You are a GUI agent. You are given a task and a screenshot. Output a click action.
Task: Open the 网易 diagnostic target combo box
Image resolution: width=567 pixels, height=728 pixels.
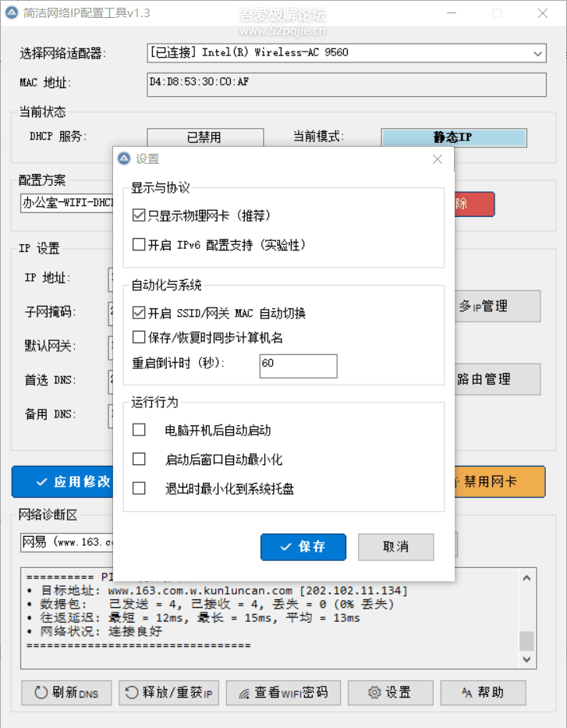click(x=67, y=542)
